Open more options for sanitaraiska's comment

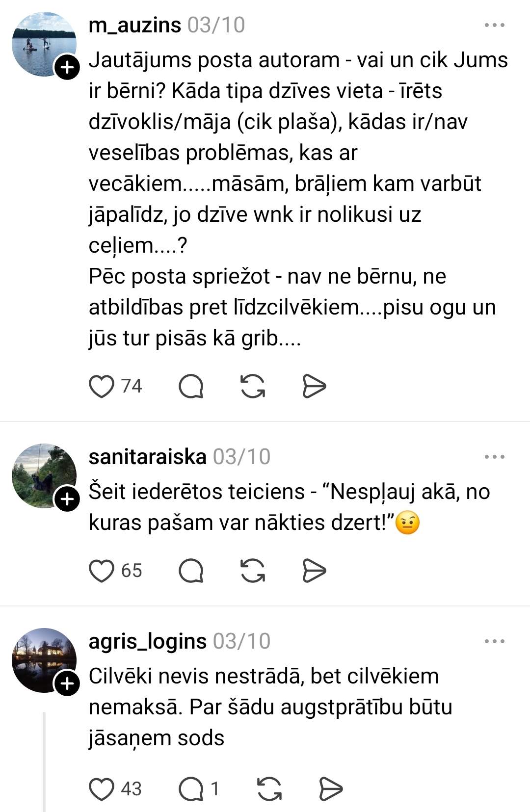(x=494, y=457)
